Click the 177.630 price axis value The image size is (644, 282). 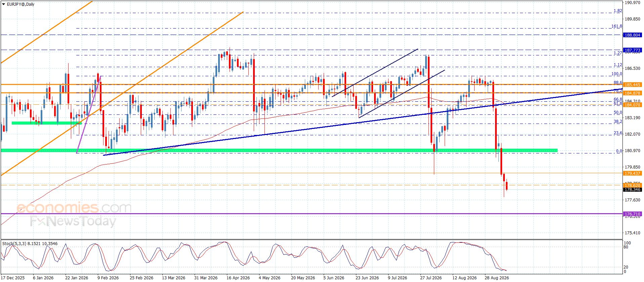point(632,200)
